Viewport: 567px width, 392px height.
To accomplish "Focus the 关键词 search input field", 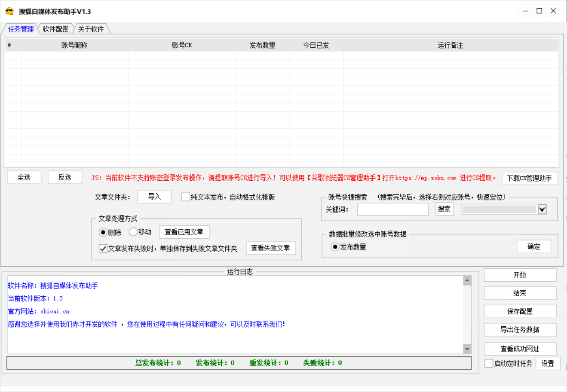I will (393, 209).
